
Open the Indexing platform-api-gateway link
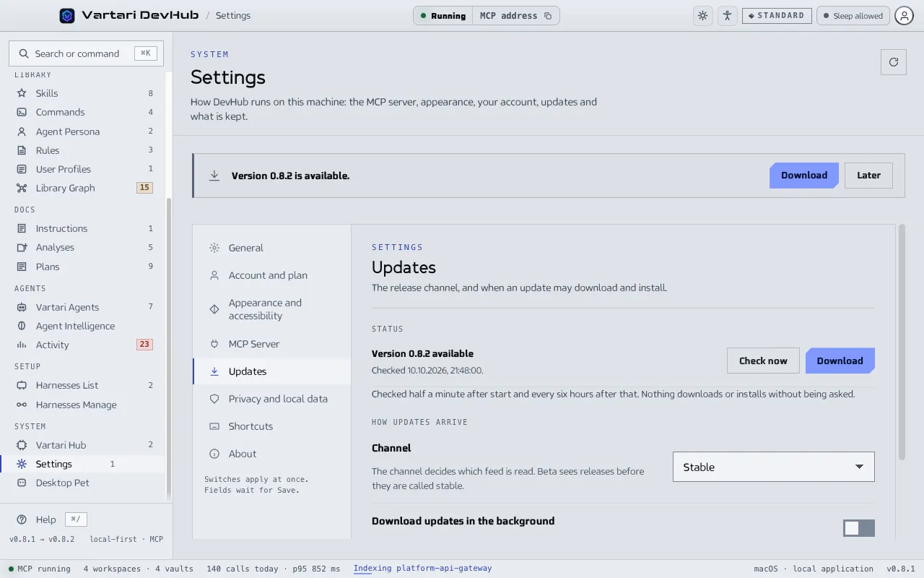click(422, 569)
